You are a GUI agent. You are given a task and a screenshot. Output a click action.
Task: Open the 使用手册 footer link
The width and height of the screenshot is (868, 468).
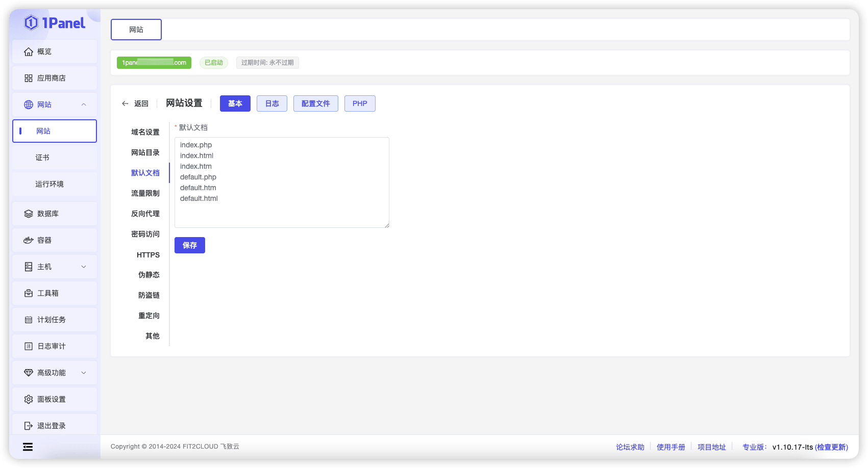[x=671, y=447]
